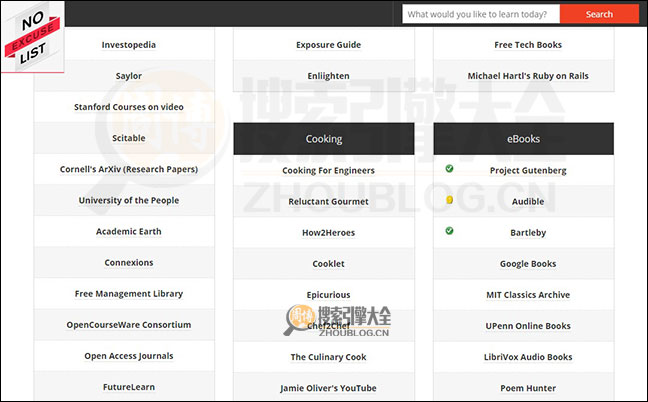
Task: Open the Open Access Journals link
Action: coord(129,356)
